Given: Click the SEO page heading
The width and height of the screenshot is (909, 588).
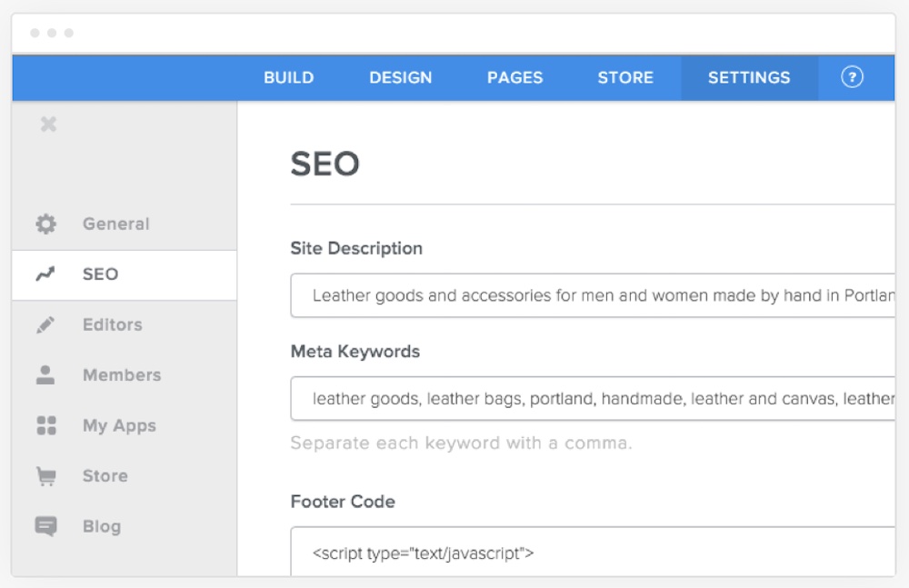Looking at the screenshot, I should click(325, 164).
